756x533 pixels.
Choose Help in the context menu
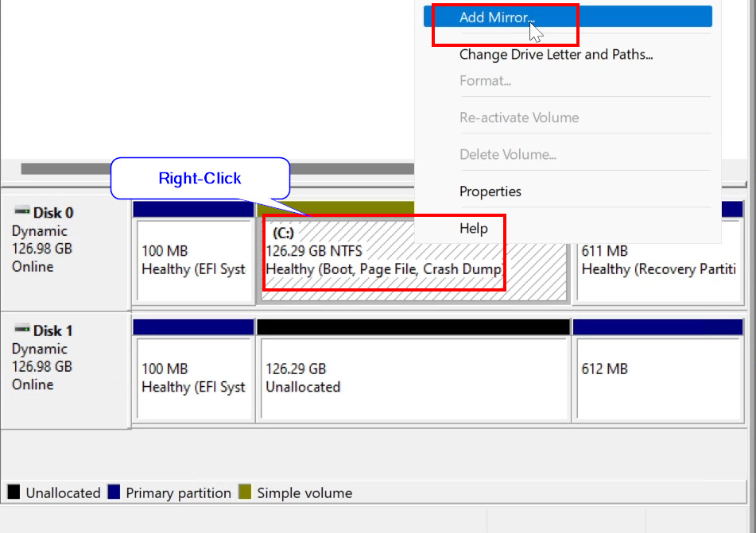click(473, 229)
